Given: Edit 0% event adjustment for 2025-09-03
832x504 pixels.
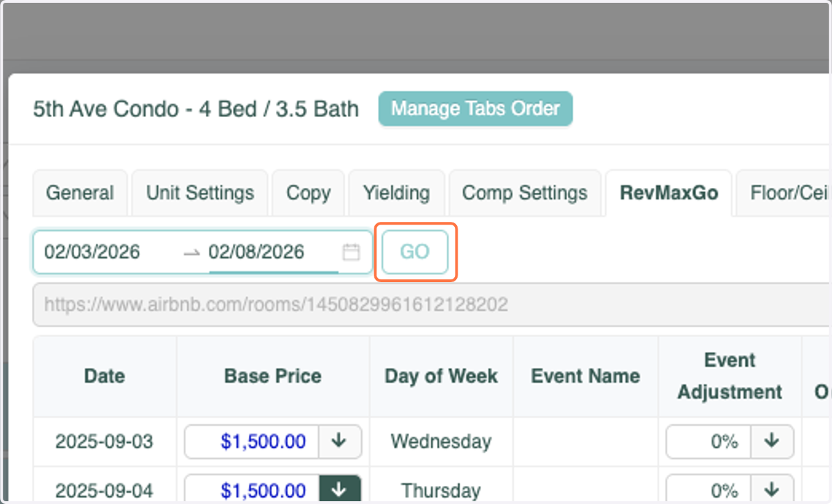Looking at the screenshot, I should coord(709,442).
